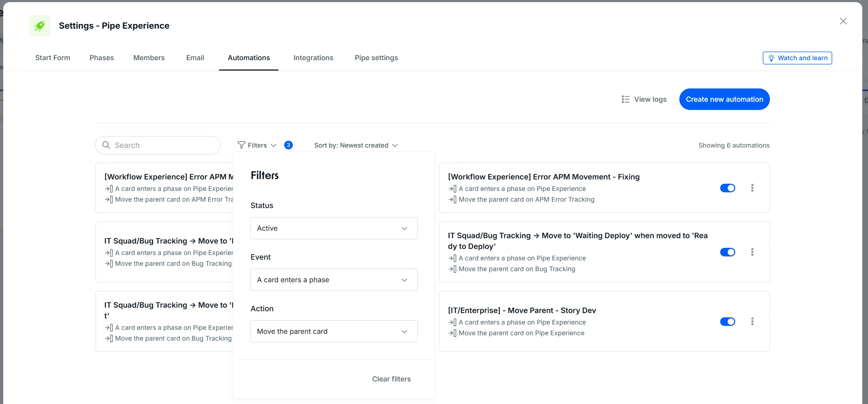Click Clear filters link
This screenshot has width=868, height=404.
pyautogui.click(x=391, y=379)
